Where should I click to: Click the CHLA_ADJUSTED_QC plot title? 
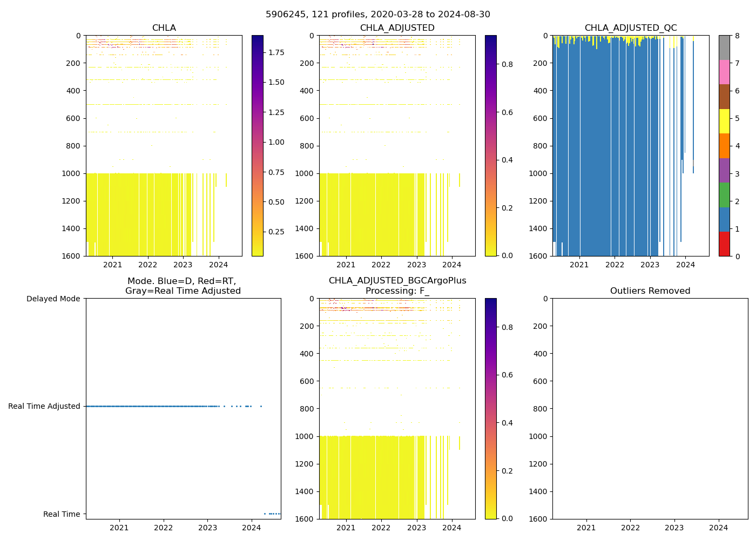[630, 28]
